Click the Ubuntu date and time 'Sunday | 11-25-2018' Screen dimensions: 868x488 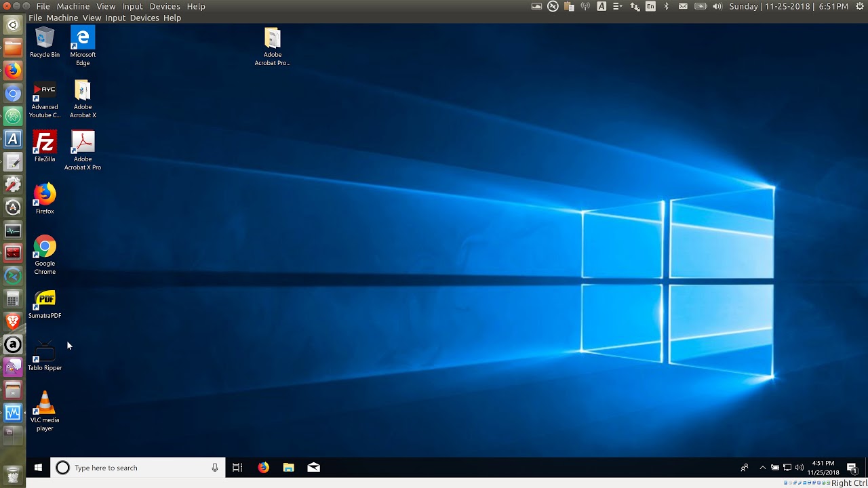(789, 6)
